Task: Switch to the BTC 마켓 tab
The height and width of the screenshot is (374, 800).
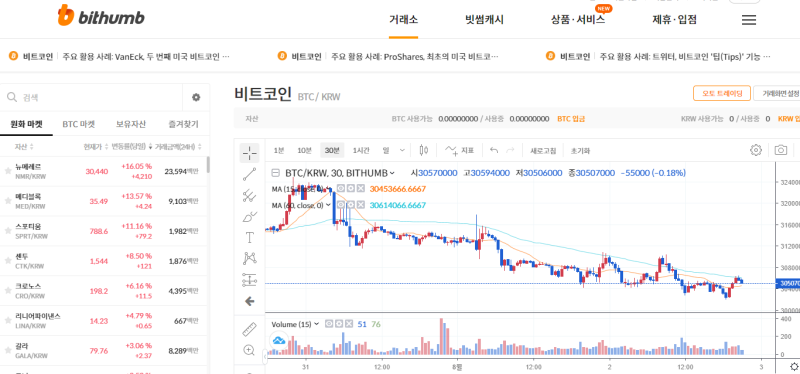Action: pyautogui.click(x=79, y=124)
